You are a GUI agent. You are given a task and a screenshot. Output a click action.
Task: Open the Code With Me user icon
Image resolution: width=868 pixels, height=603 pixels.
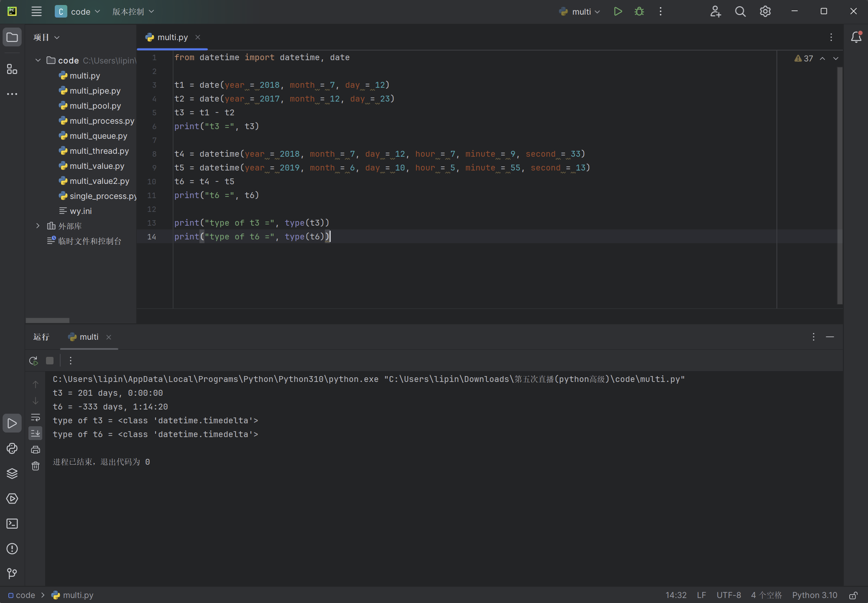click(x=715, y=12)
